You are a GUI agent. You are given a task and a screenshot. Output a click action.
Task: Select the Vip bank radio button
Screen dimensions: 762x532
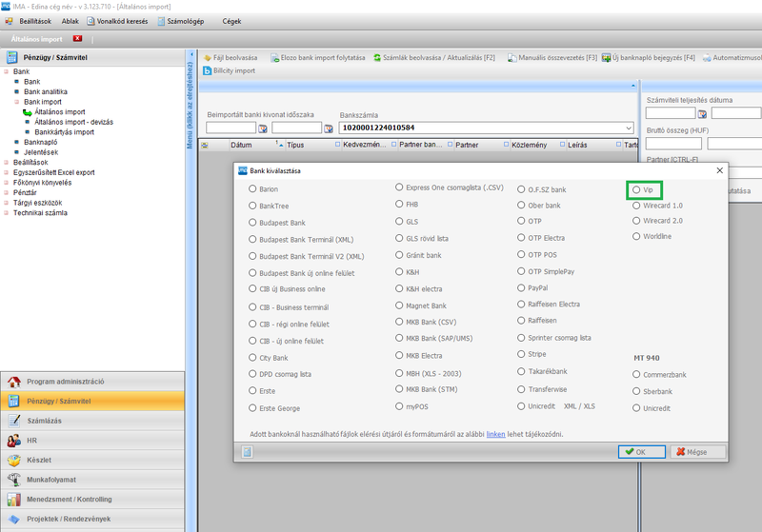[637, 190]
